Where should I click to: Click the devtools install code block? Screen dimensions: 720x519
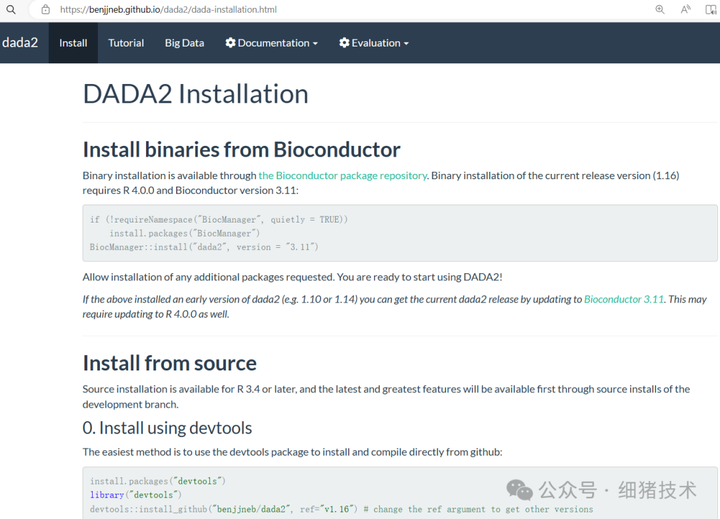pyautogui.click(x=400, y=494)
